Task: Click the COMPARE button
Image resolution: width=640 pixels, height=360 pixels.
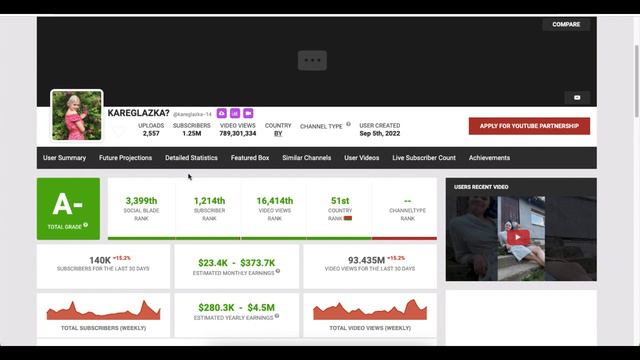Action: [x=566, y=24]
